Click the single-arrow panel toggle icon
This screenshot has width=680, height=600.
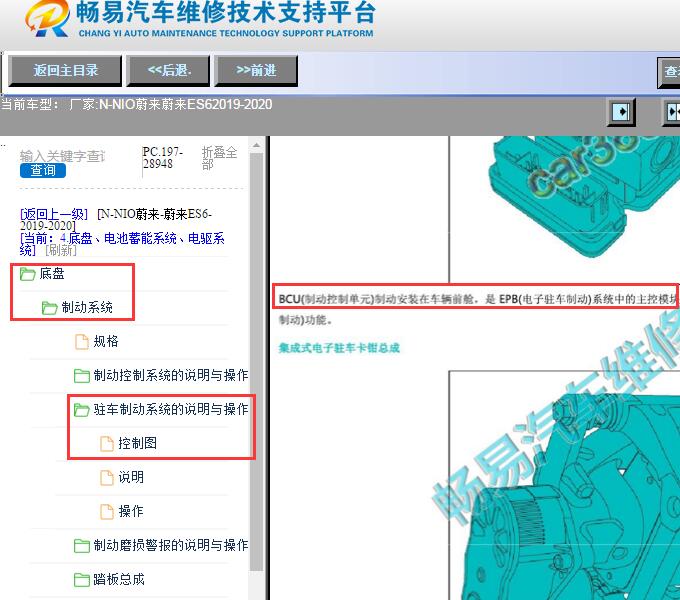coord(621,112)
